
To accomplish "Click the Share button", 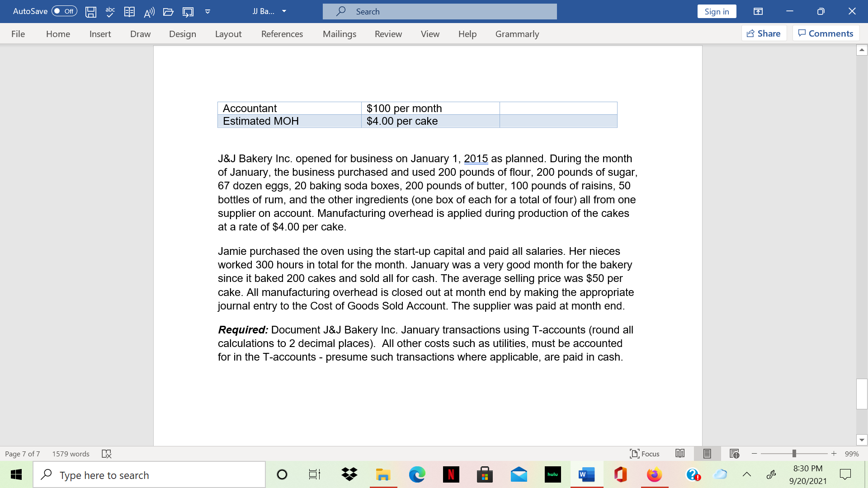I will (764, 33).
